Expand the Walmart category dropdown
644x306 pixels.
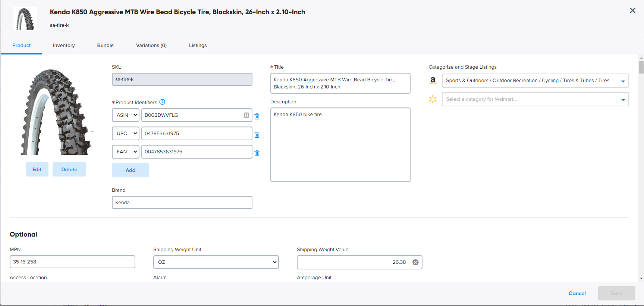coord(623,100)
